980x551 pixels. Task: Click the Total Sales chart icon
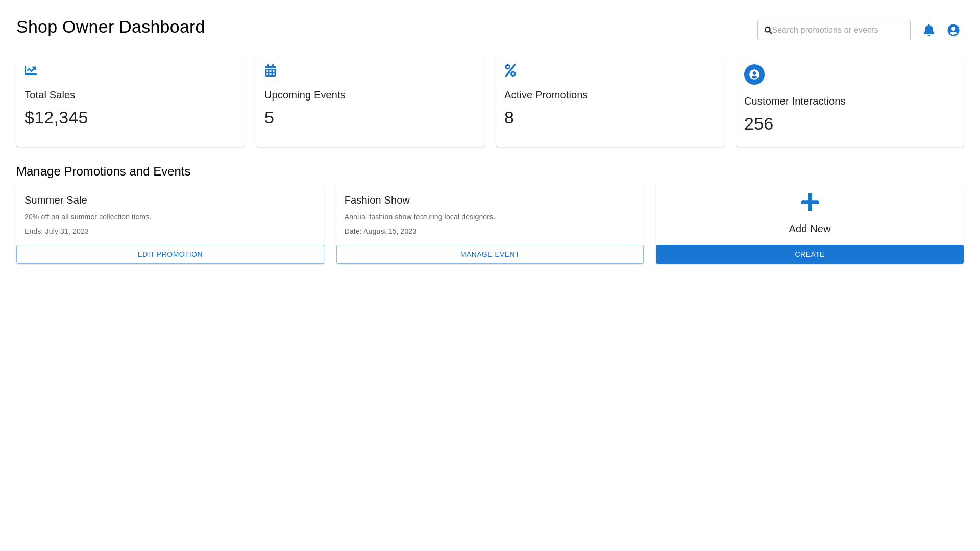tap(31, 70)
